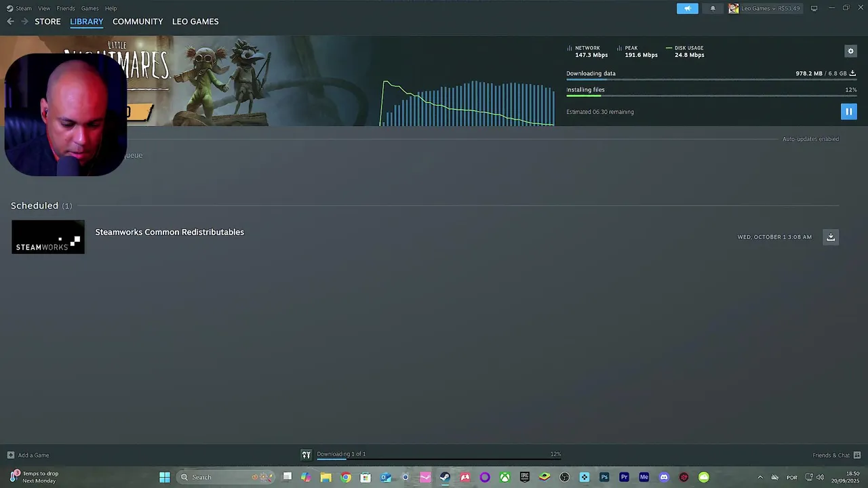The height and width of the screenshot is (488, 868).
Task: Go forward with the right arrow
Action: [24, 22]
